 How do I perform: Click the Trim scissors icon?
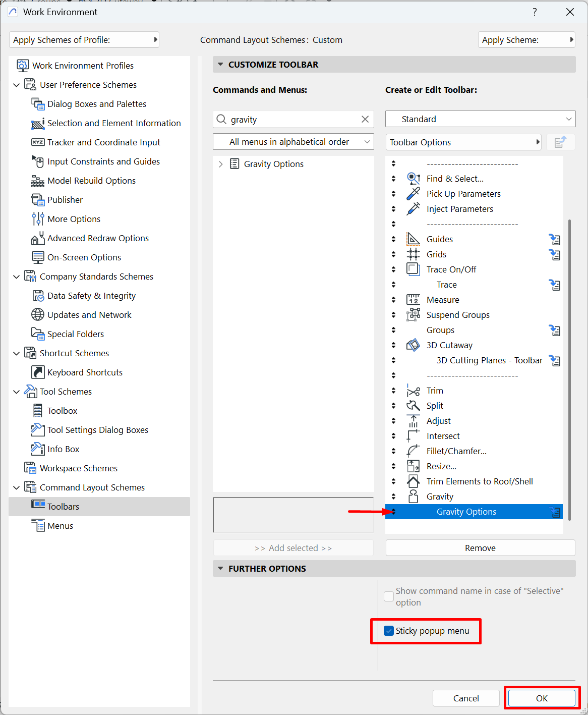pyautogui.click(x=413, y=391)
